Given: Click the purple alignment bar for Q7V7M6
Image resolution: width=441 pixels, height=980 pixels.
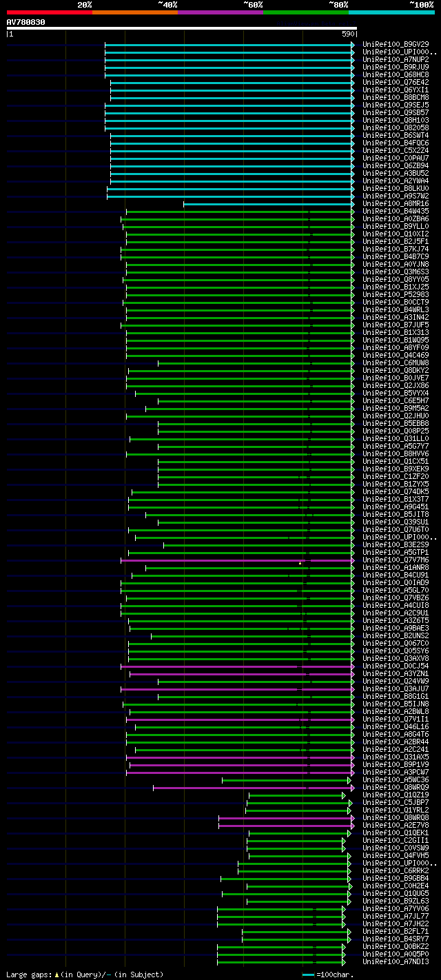Looking at the screenshot, I should (237, 560).
